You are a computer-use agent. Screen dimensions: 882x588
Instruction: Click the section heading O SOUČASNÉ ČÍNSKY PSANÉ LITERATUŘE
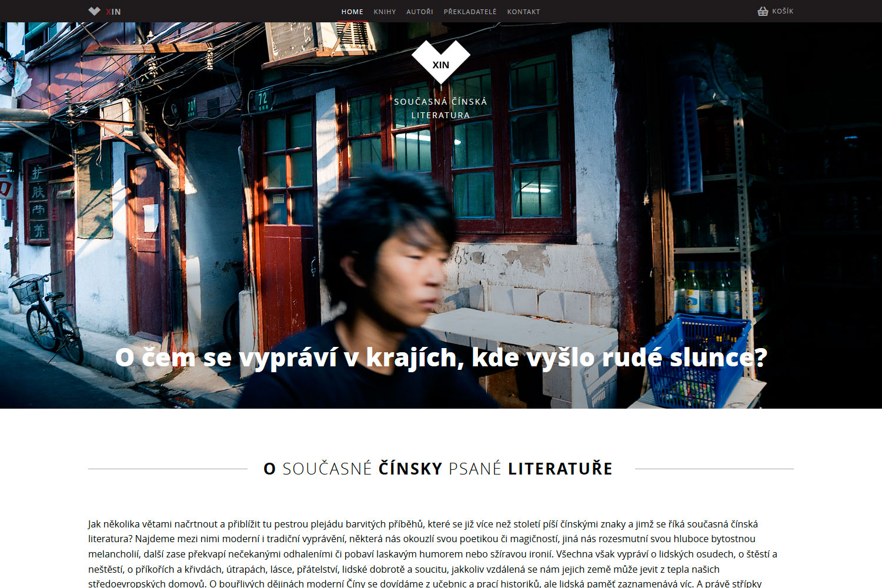point(438,469)
